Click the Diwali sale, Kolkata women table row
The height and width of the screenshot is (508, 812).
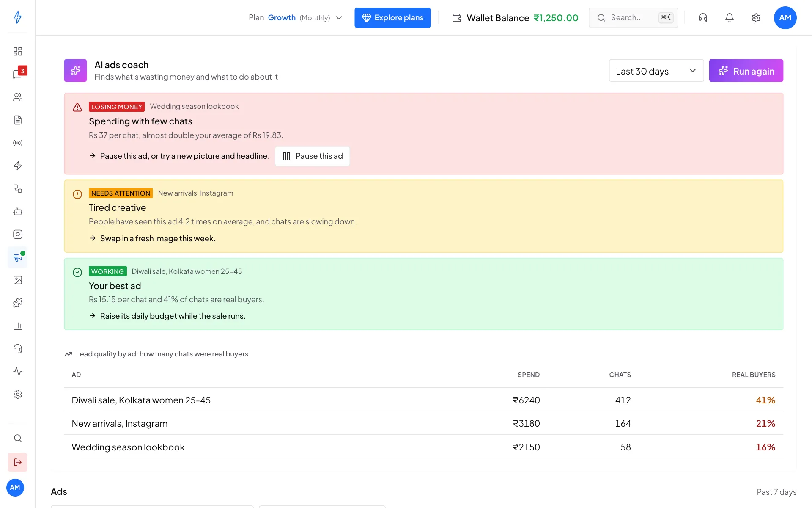[423, 400]
